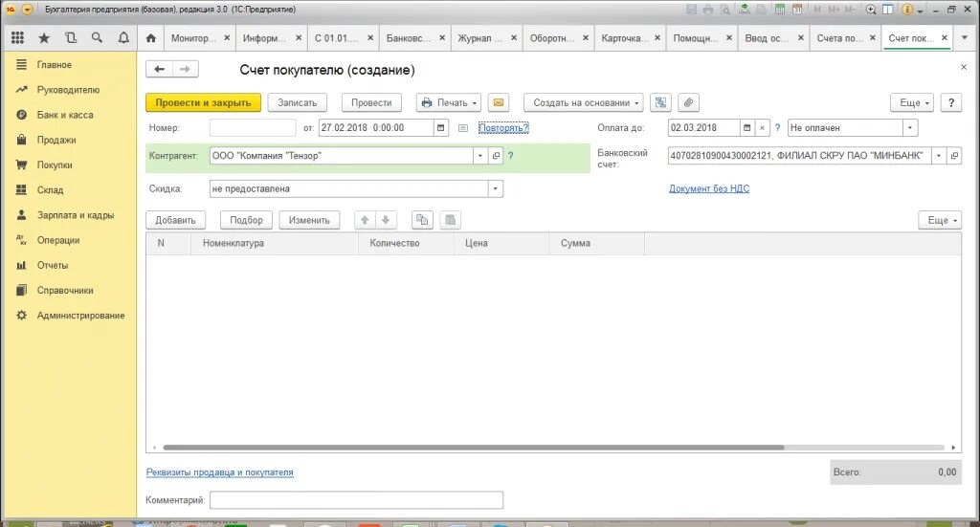
Task: Open Главное section
Action: [x=55, y=65]
